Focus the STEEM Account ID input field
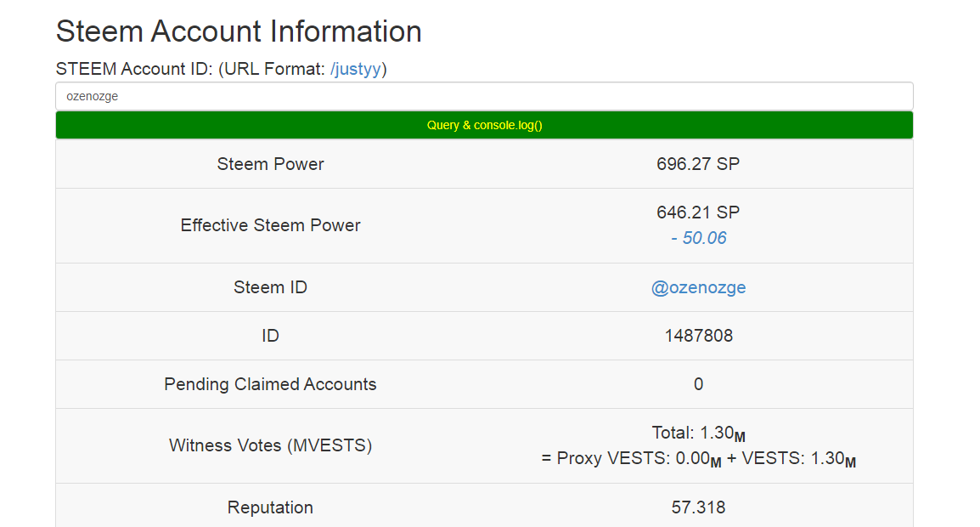Viewport: 980px width, 527px height. point(484,96)
